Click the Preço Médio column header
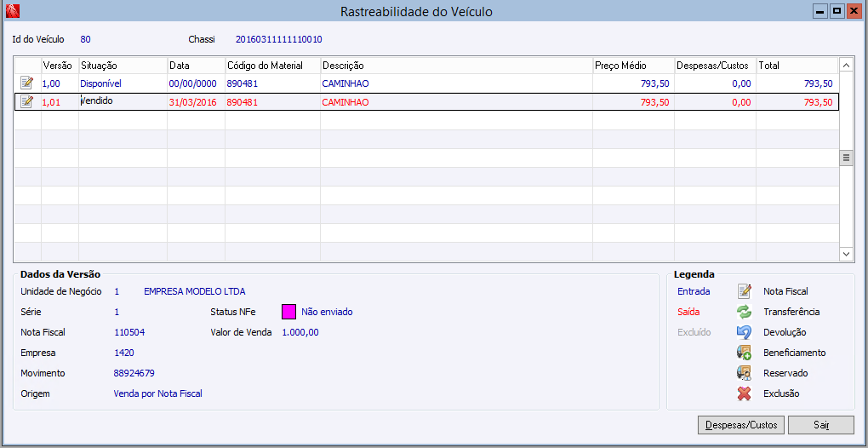868x448 pixels. 633,66
